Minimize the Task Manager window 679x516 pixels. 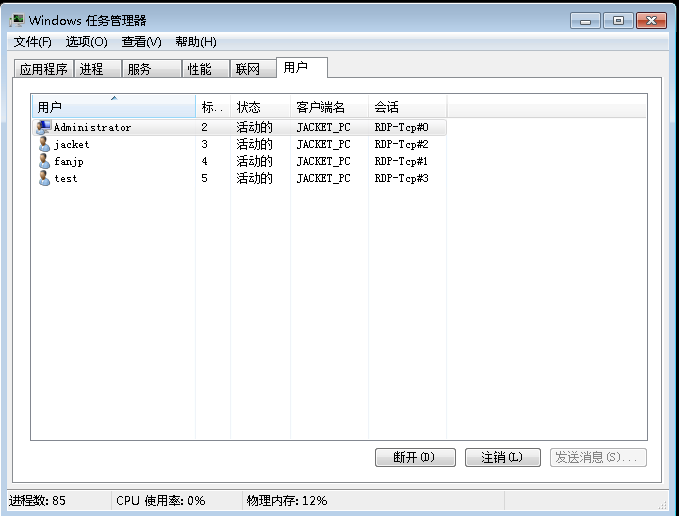(x=585, y=21)
